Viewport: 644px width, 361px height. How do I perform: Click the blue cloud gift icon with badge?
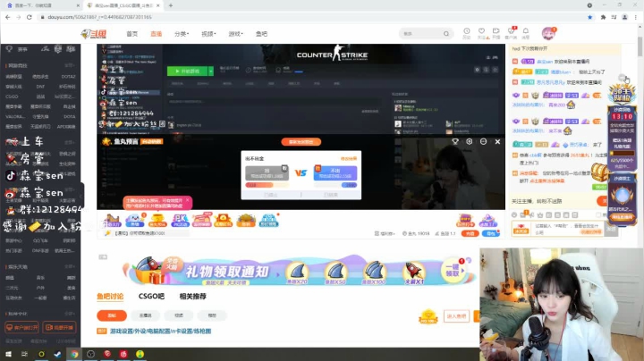point(135,221)
